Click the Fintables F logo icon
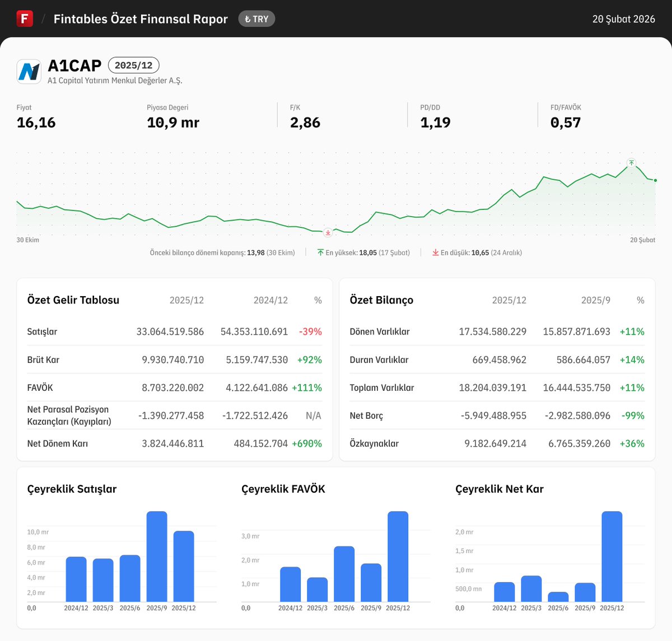Image resolution: width=672 pixels, height=641 pixels. 25,18
